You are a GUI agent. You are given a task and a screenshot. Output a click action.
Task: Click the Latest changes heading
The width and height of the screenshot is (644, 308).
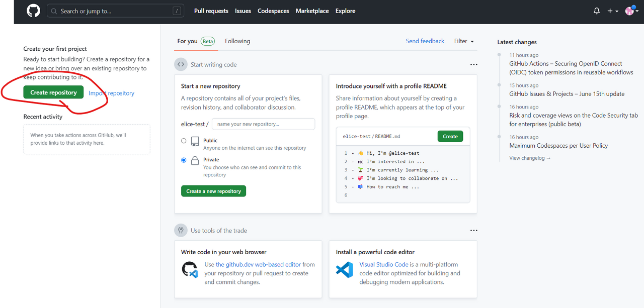517,42
